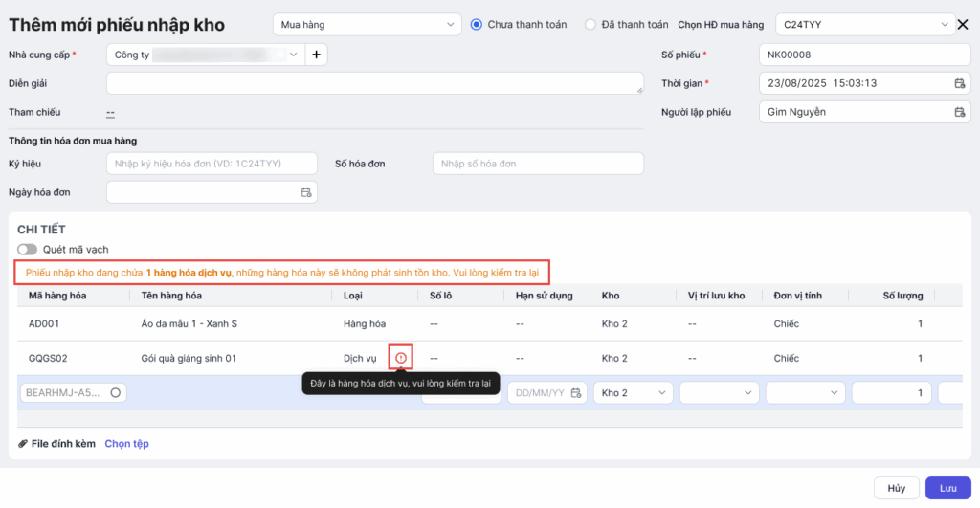Open the Kho 2 warehouse dropdown in new row

pos(633,392)
